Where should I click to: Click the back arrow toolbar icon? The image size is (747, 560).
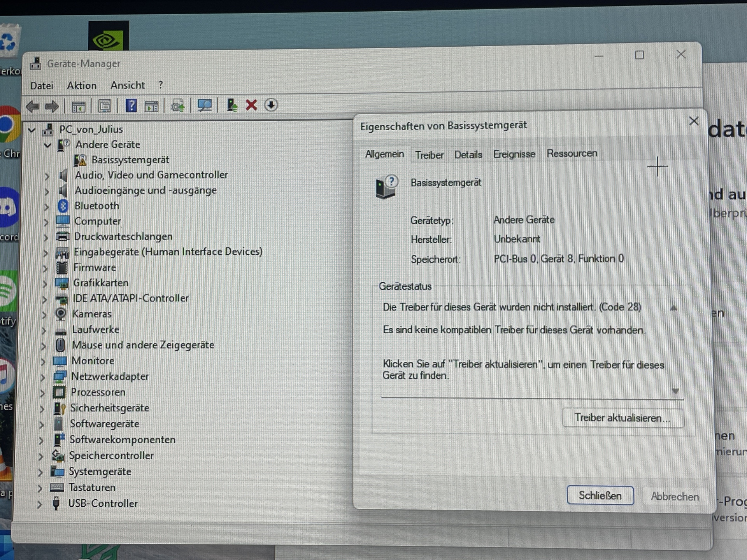33,106
